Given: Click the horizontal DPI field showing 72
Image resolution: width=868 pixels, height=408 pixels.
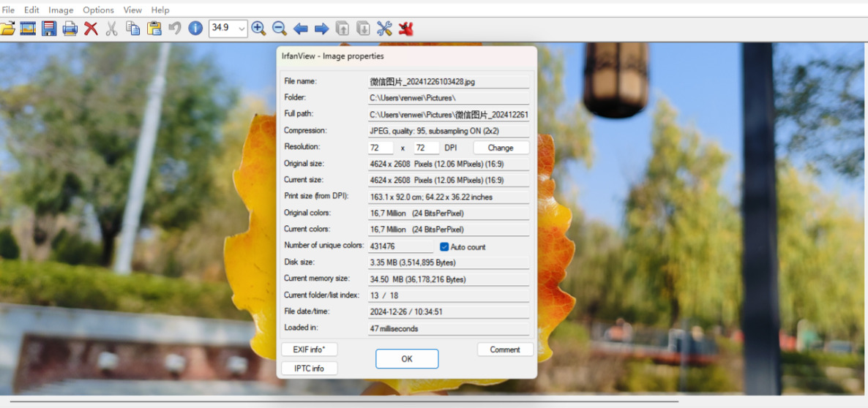Looking at the screenshot, I should point(381,148).
